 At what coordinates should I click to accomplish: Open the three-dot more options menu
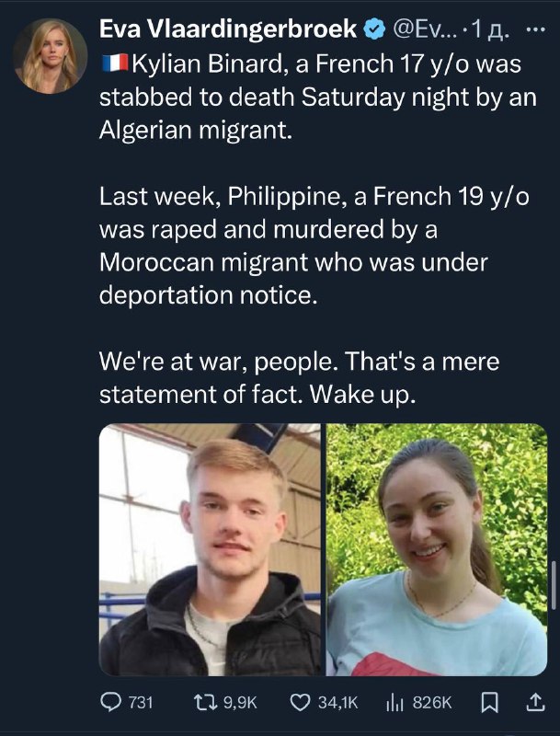click(x=536, y=29)
